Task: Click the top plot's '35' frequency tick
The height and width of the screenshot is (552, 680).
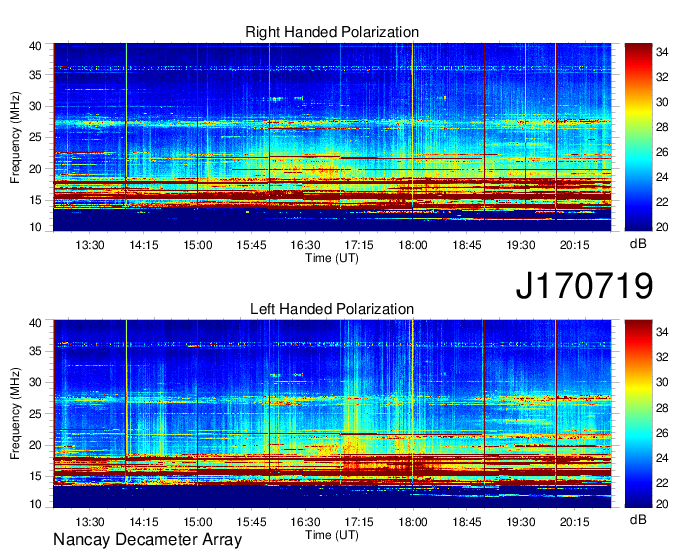Action: pyautogui.click(x=35, y=75)
